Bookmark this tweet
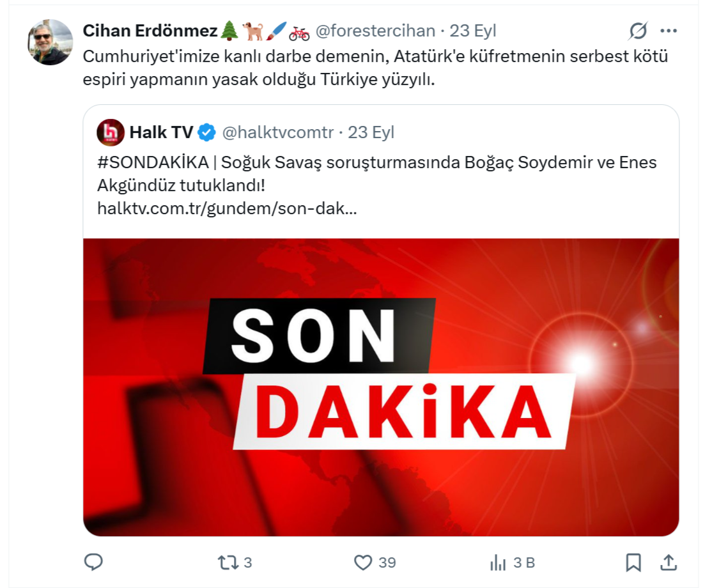This screenshot has height=588, width=712. (633, 562)
